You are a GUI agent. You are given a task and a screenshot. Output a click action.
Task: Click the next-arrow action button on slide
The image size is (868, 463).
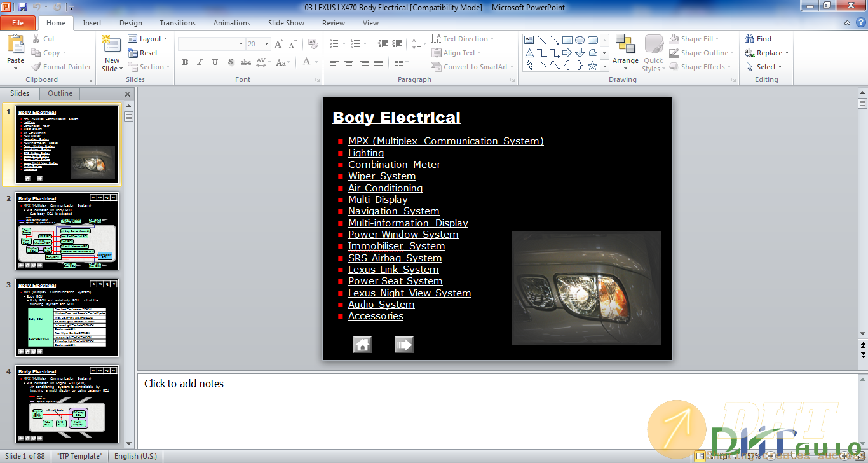(x=404, y=345)
